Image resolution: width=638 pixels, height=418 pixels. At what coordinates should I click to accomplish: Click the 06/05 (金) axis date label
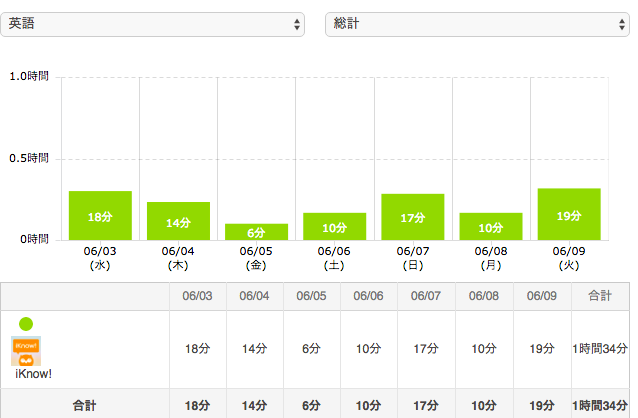256,259
